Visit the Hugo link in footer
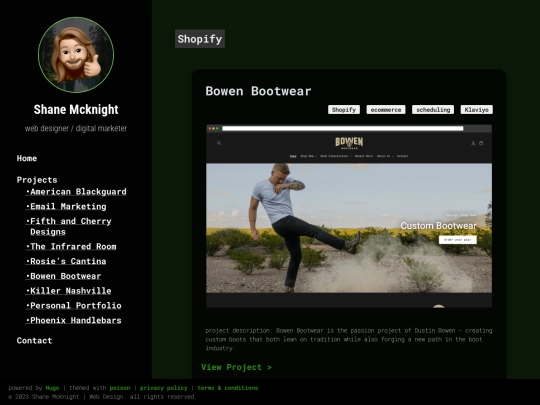540x405 pixels. click(x=52, y=388)
